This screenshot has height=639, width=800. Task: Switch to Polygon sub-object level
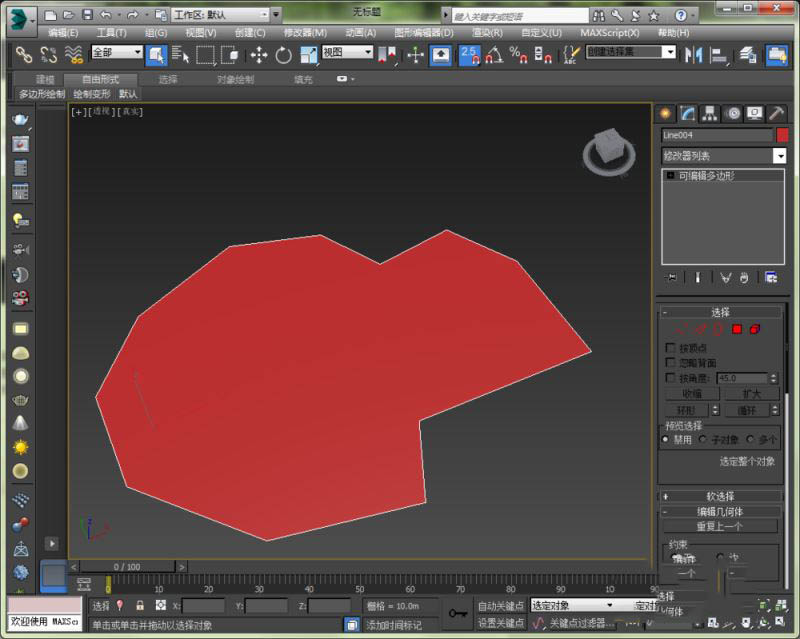(737, 329)
